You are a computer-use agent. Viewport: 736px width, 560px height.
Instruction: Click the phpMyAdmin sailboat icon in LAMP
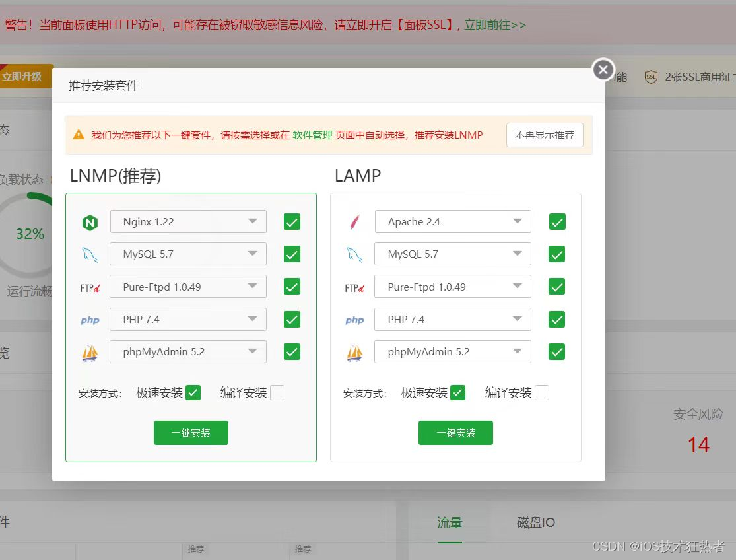pos(354,353)
